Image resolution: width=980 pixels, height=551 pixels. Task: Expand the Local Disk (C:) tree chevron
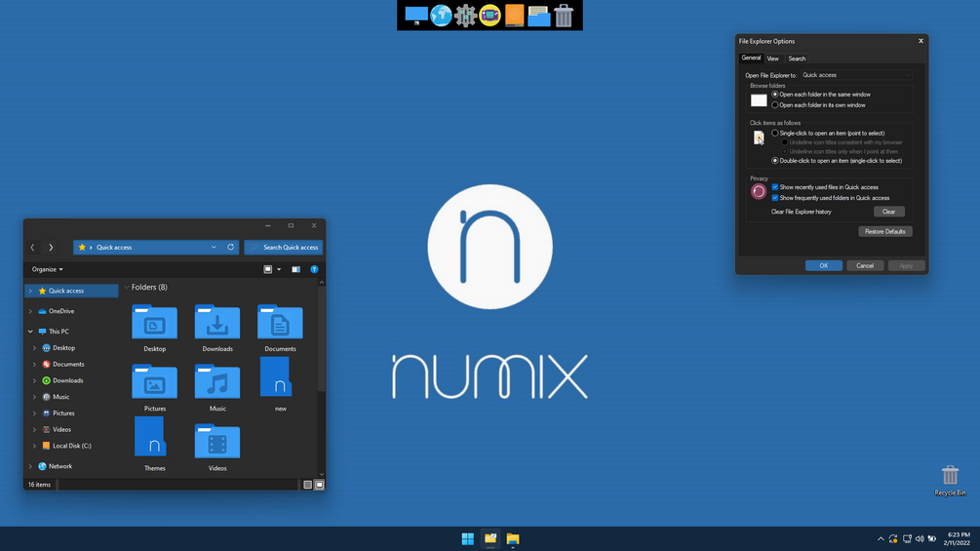[34, 446]
